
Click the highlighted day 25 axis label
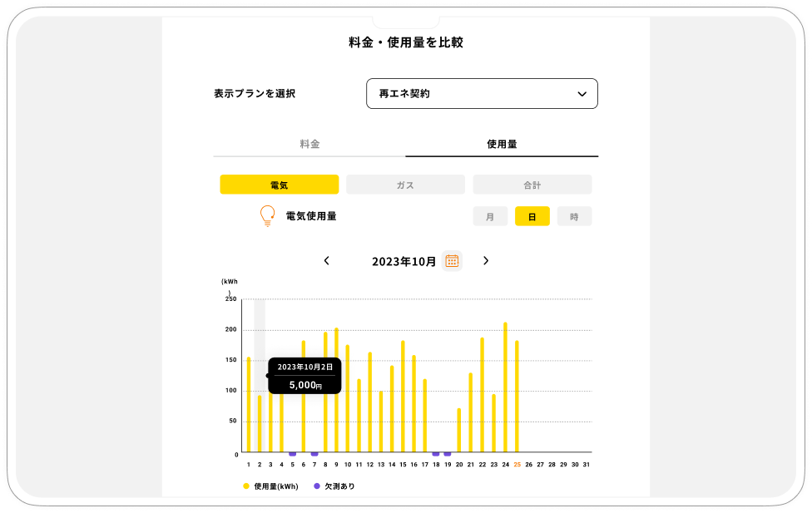pyautogui.click(x=517, y=464)
